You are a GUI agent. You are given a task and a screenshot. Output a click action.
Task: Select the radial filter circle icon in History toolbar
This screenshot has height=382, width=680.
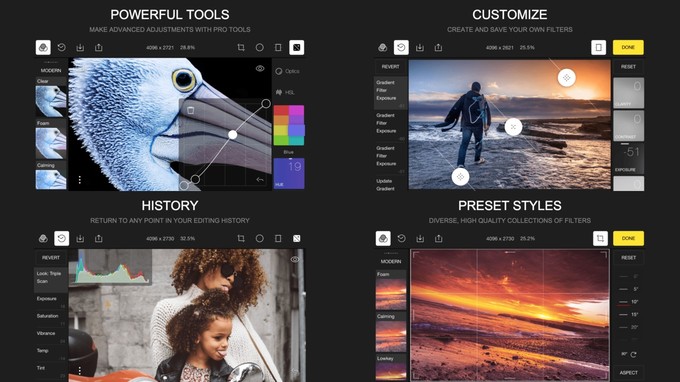[x=259, y=238]
